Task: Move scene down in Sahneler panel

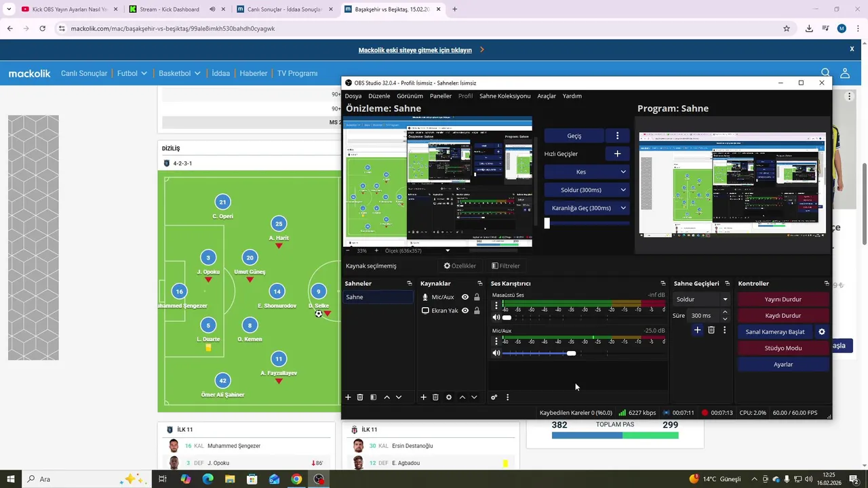Action: coord(399,397)
